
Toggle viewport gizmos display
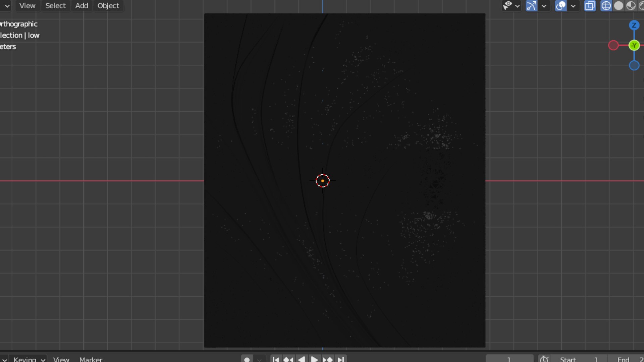click(531, 6)
